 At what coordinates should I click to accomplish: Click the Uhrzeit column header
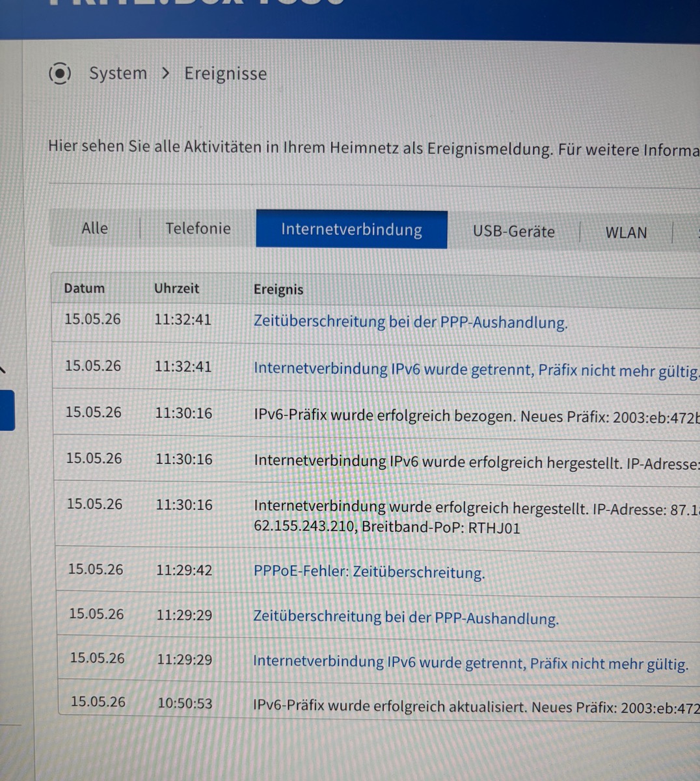click(x=176, y=288)
